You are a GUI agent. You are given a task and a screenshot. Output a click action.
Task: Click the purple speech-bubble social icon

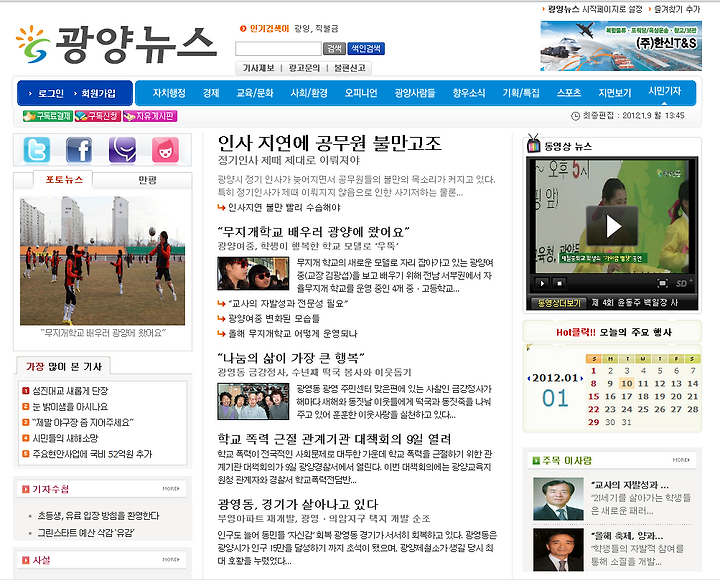coord(122,150)
